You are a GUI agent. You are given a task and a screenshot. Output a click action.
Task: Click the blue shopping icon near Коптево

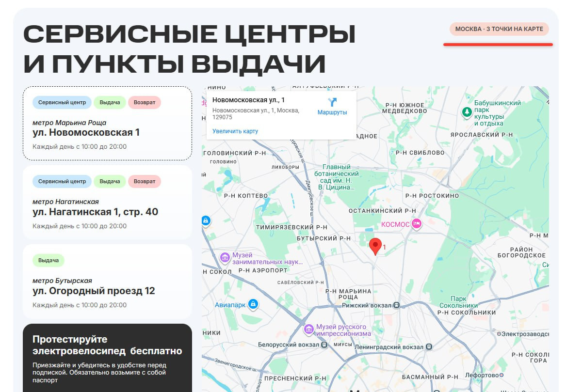coord(206,220)
